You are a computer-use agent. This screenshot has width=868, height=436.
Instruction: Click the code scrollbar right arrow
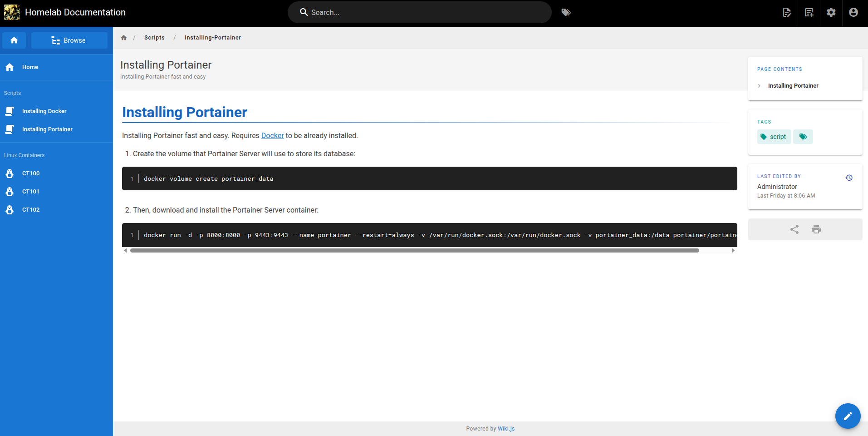tap(733, 251)
